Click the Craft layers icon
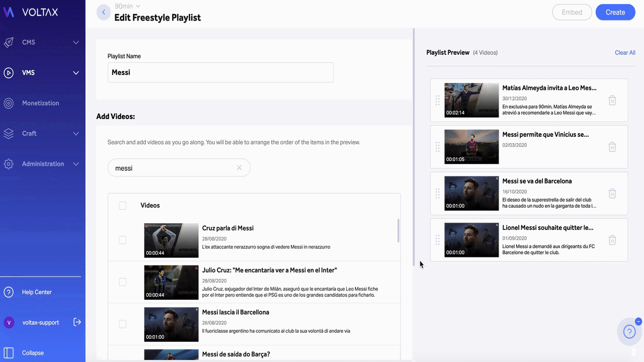Image resolution: width=644 pixels, height=362 pixels. pyautogui.click(x=9, y=134)
